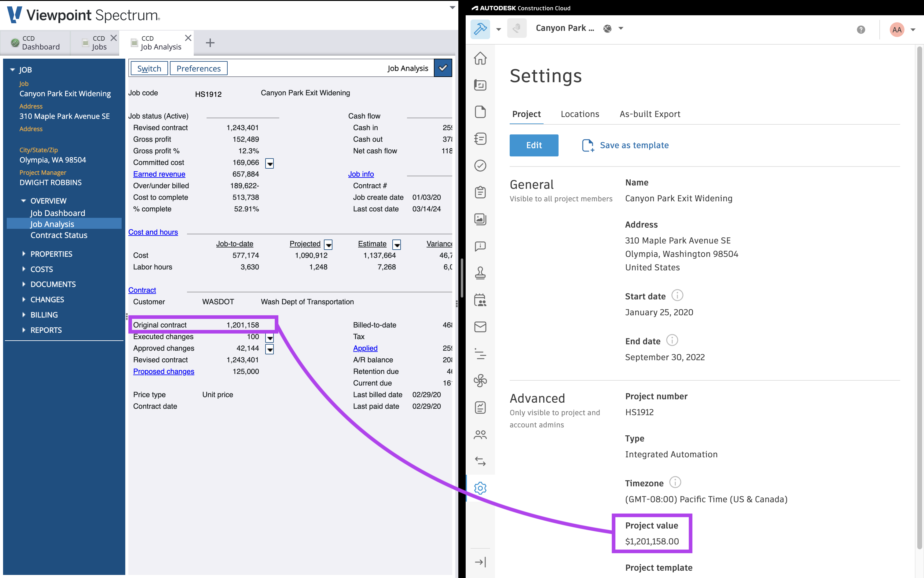Open the Executed changes dropdown arrow

coord(269,338)
